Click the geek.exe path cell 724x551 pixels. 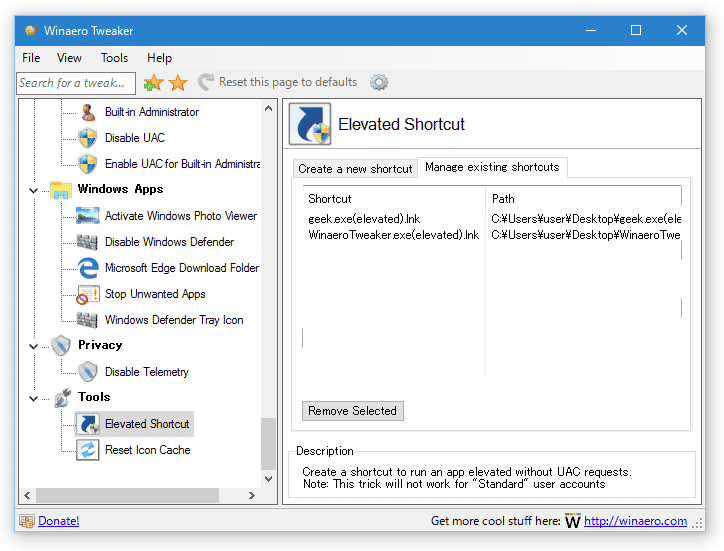pyautogui.click(x=585, y=219)
